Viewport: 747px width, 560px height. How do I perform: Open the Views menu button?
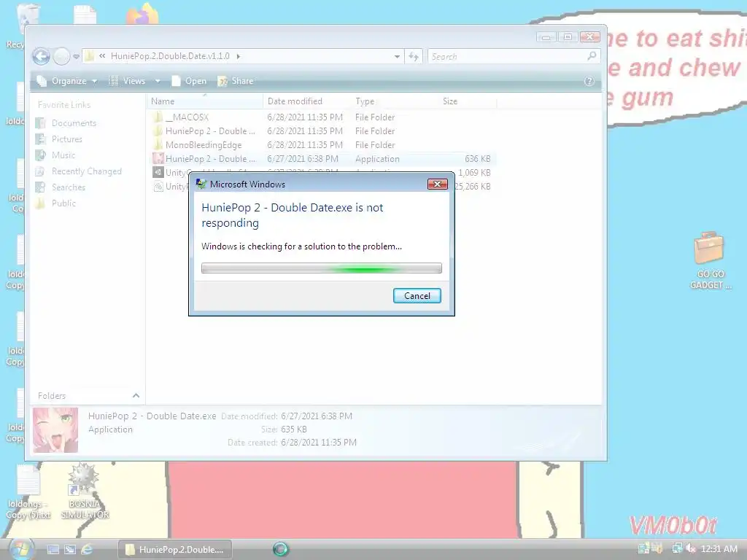128,81
